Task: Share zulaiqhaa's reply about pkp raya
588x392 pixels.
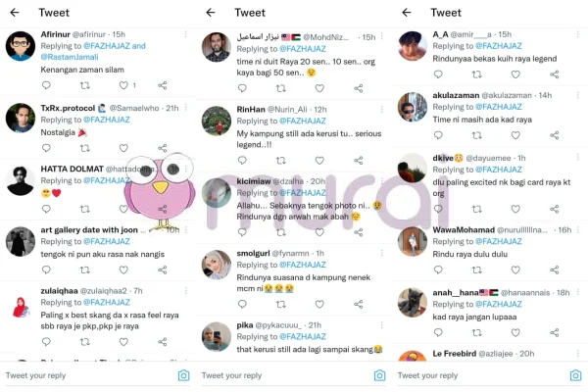Action: [x=163, y=342]
